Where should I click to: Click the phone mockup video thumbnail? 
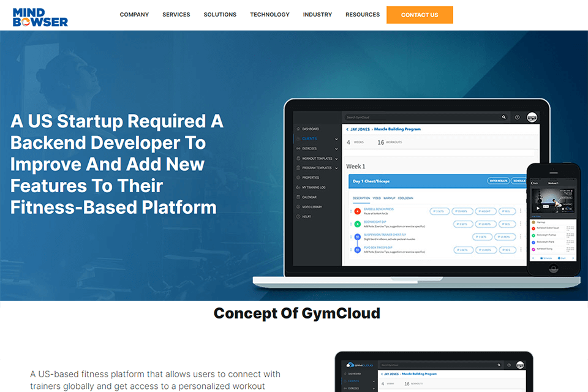(553, 201)
